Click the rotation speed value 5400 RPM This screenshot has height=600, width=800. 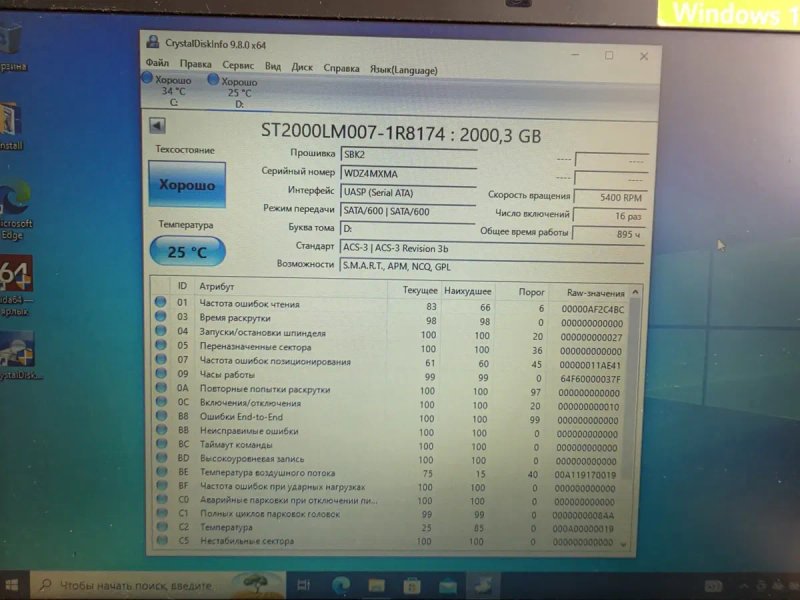610,197
